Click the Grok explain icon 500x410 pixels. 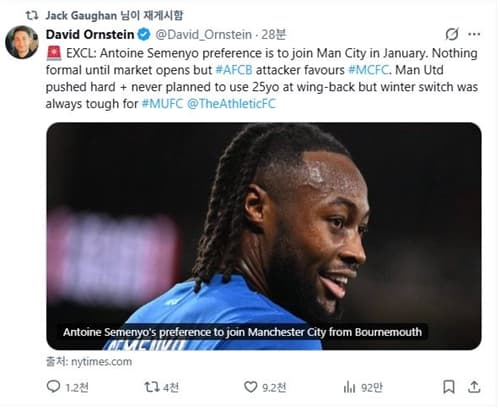[x=452, y=34]
